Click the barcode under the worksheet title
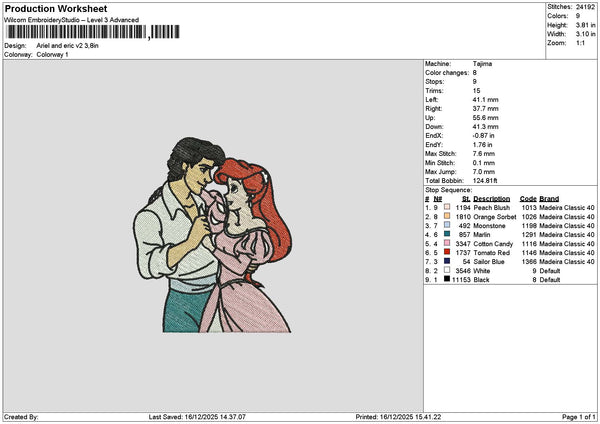The height and width of the screenshot is (424, 600). pyautogui.click(x=93, y=32)
